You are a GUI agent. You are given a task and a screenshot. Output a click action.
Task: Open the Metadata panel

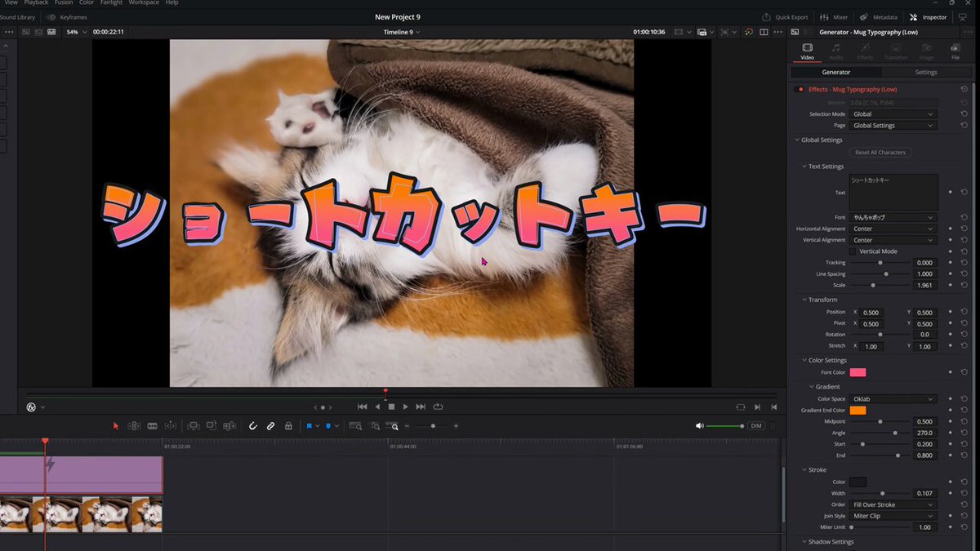coord(878,17)
